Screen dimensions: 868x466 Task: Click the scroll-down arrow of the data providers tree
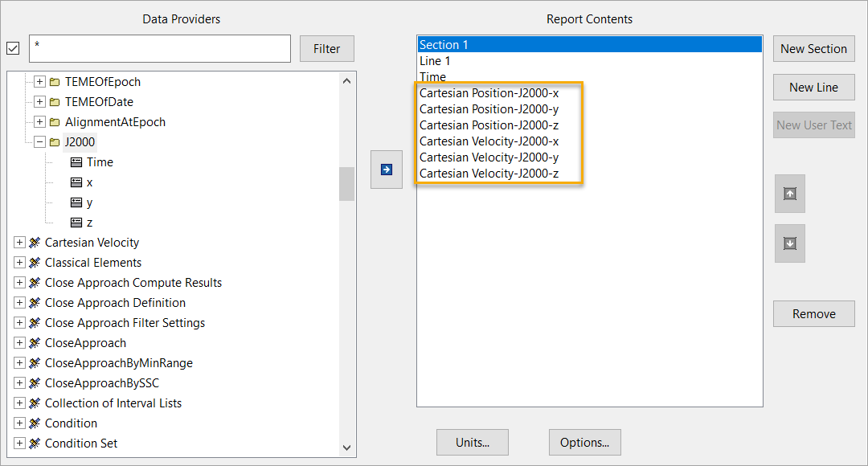[x=347, y=448]
